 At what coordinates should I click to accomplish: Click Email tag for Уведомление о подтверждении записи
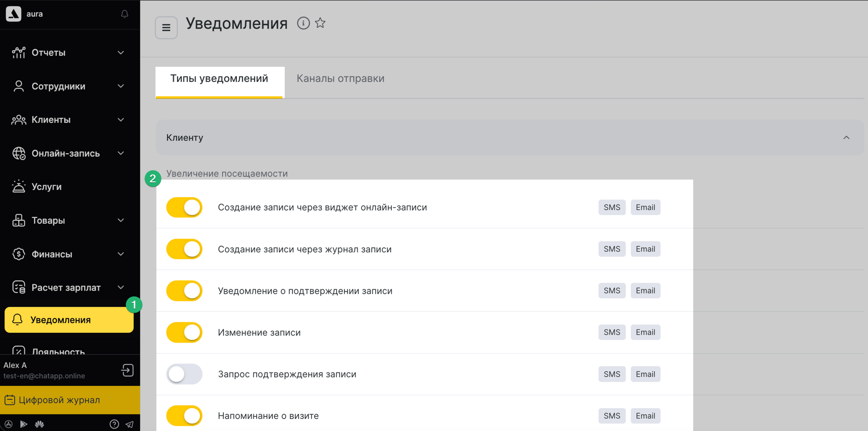[645, 291]
